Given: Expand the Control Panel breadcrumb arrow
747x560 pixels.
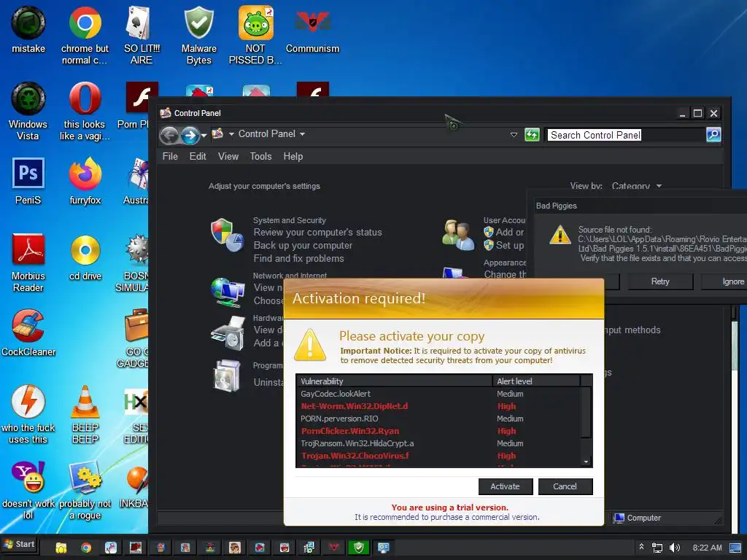Looking at the screenshot, I should coord(303,134).
